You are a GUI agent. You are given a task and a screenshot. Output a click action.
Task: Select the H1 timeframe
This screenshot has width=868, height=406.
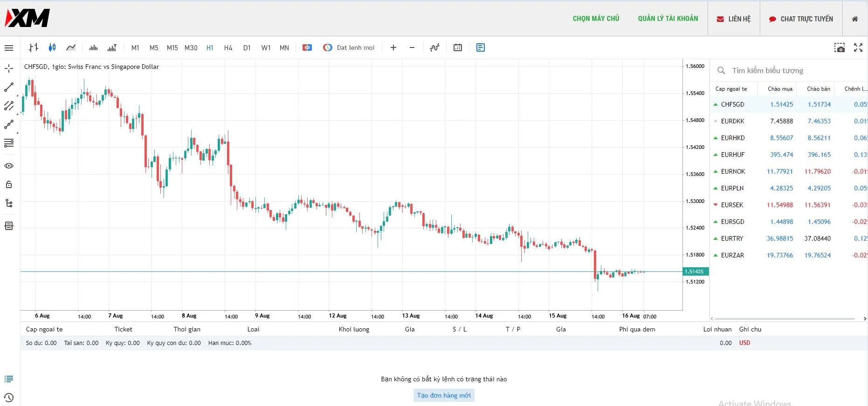click(x=210, y=47)
